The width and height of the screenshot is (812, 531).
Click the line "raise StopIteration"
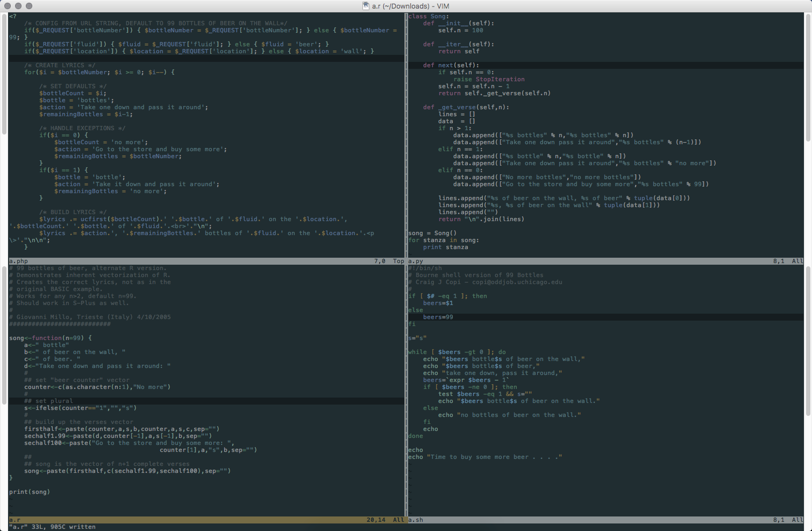pos(489,79)
